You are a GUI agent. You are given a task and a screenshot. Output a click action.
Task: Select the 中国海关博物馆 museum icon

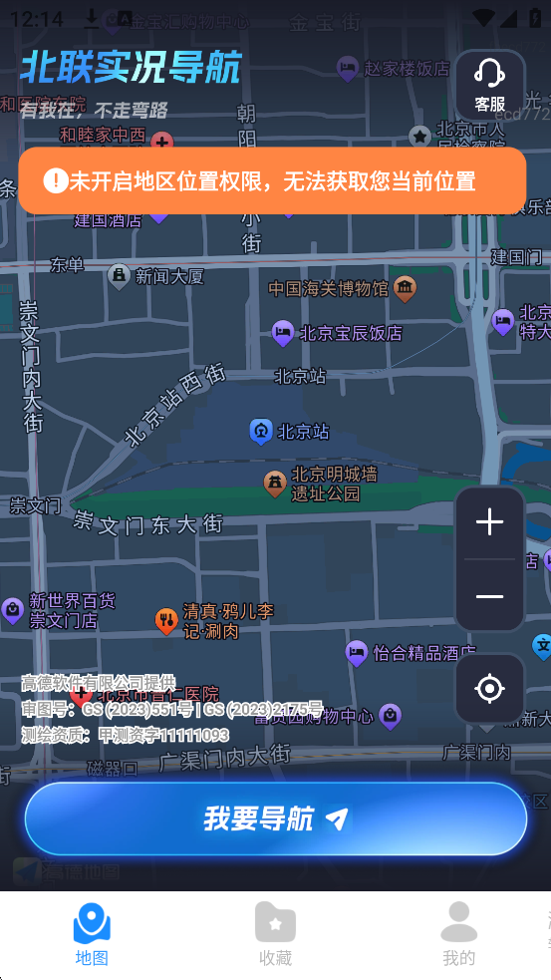pyautogui.click(x=406, y=289)
